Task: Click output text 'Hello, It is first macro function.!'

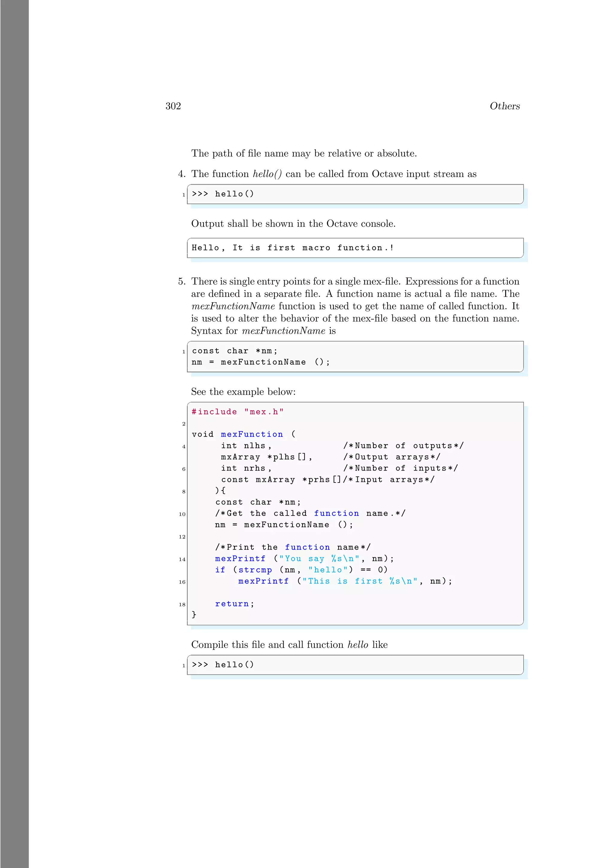Action: click(x=293, y=248)
